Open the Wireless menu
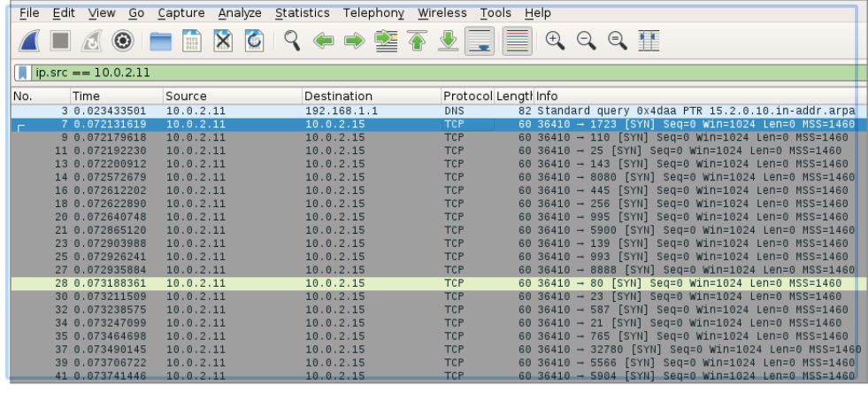 tap(442, 12)
